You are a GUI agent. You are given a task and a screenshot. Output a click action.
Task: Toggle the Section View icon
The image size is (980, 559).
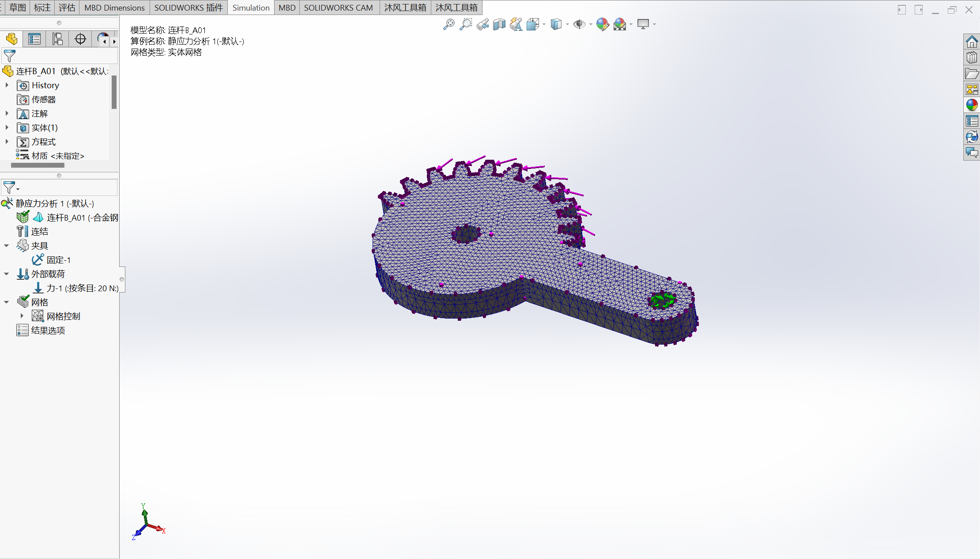coord(499,24)
